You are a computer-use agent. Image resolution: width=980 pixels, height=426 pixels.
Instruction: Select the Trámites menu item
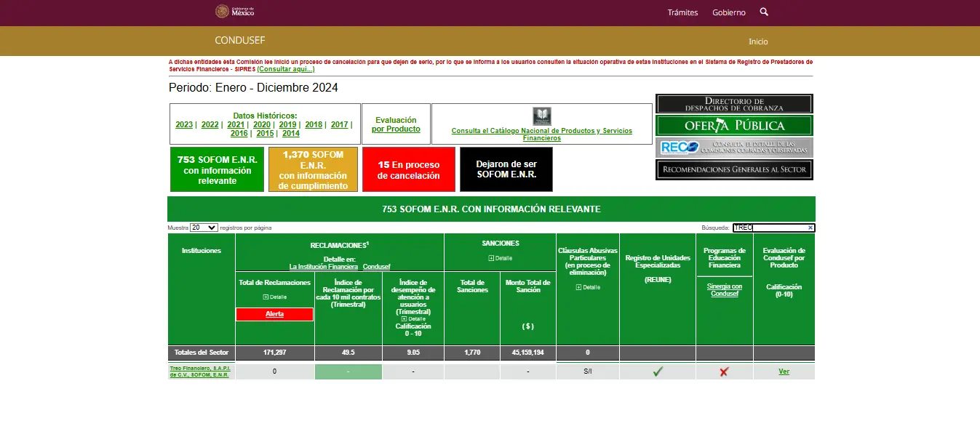pos(682,12)
